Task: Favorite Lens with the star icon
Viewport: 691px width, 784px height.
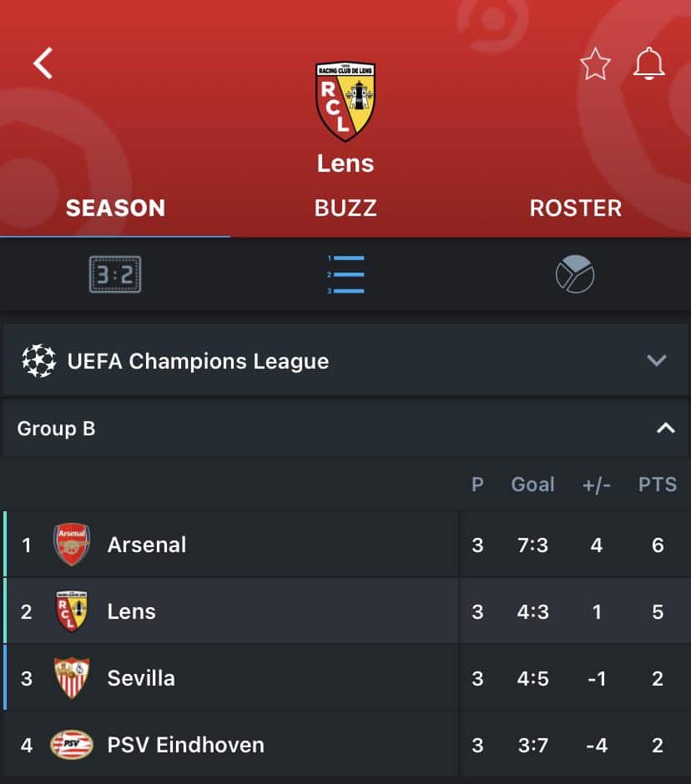Action: [595, 64]
